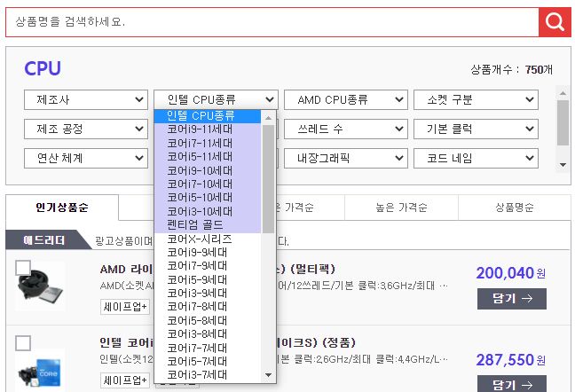Viewport: 575px width, 392px height.
Task: Select 코어X-시리즈 option
Action: pyautogui.click(x=208, y=239)
